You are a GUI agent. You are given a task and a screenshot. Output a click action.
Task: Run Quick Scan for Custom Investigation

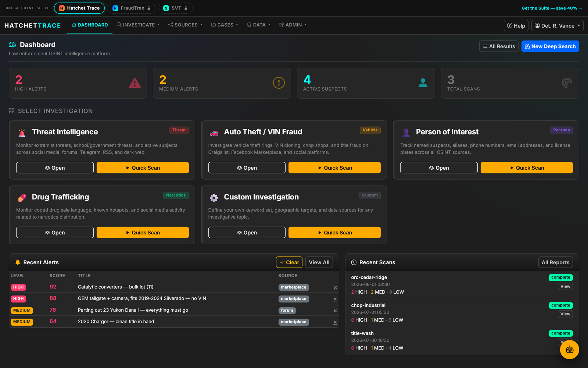click(x=334, y=233)
